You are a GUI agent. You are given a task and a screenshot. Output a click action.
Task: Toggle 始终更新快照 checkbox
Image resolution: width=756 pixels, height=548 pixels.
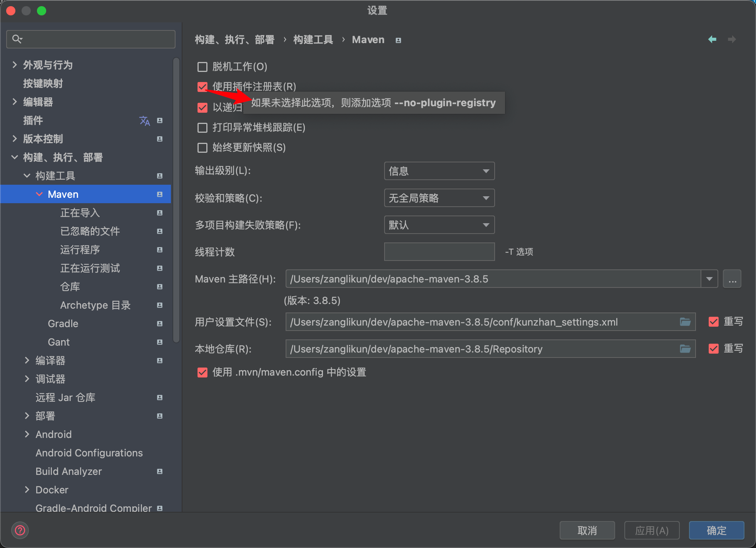(202, 148)
